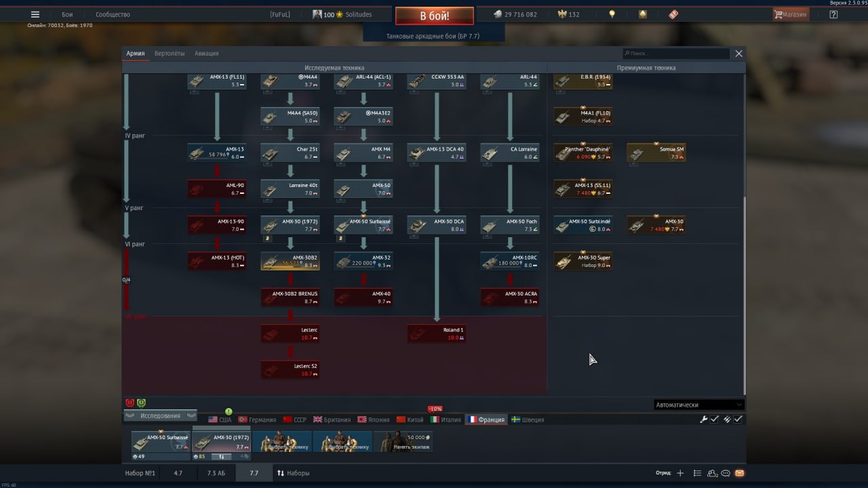
Task: Click the green shield icon below the tree
Action: coord(141,403)
